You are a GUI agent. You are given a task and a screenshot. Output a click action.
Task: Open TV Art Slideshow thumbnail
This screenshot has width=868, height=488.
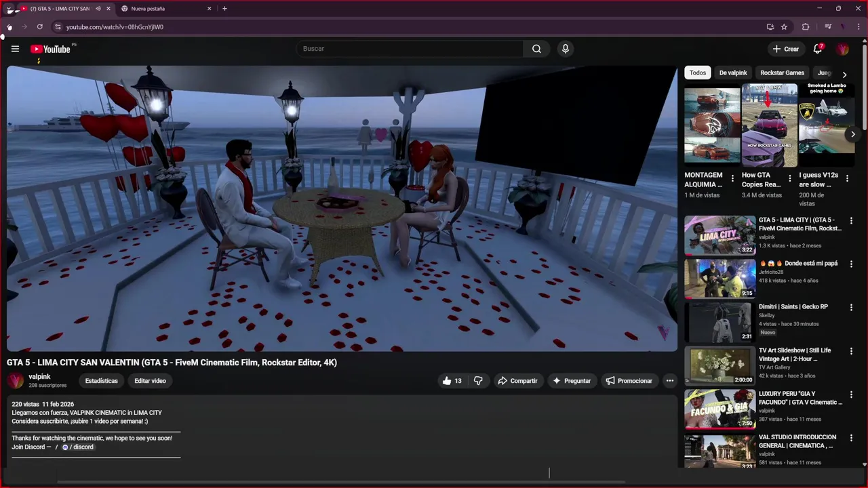pyautogui.click(x=719, y=365)
